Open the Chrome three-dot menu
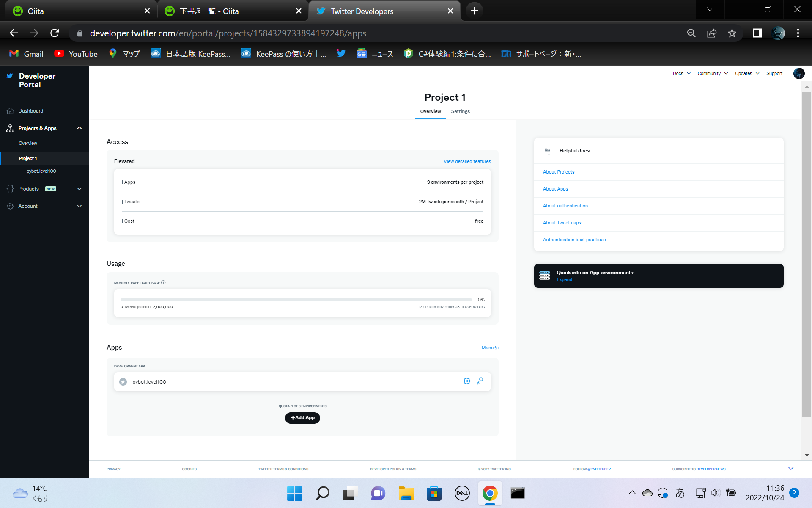Screen dimensions: 812x508 coord(798,33)
